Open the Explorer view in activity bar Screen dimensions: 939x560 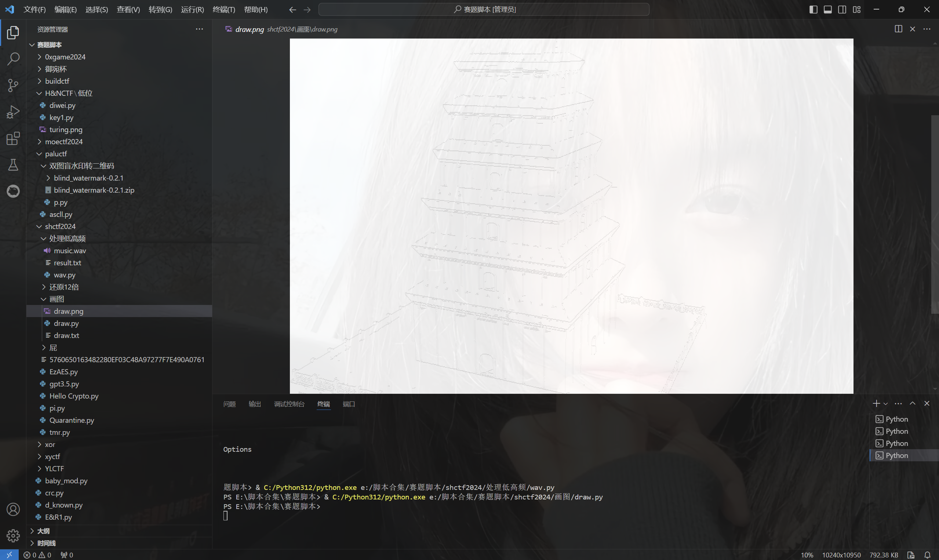[13, 32]
